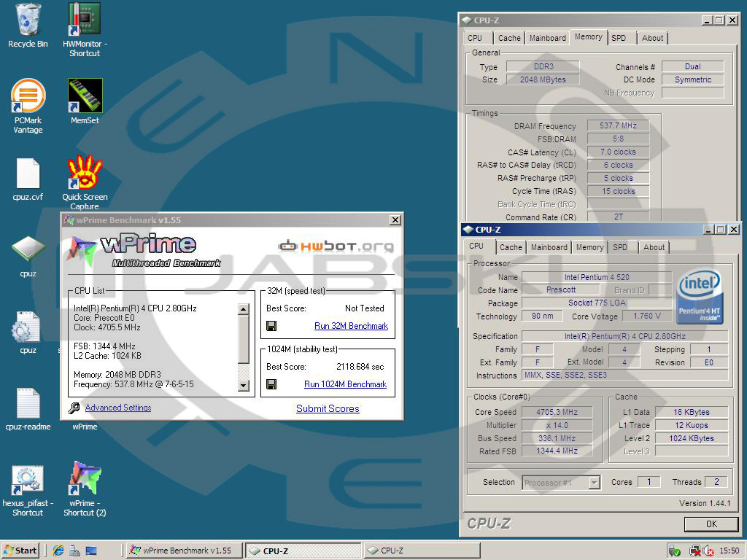The width and height of the screenshot is (747, 560).
Task: Click the security shield tray icon
Action: (674, 551)
